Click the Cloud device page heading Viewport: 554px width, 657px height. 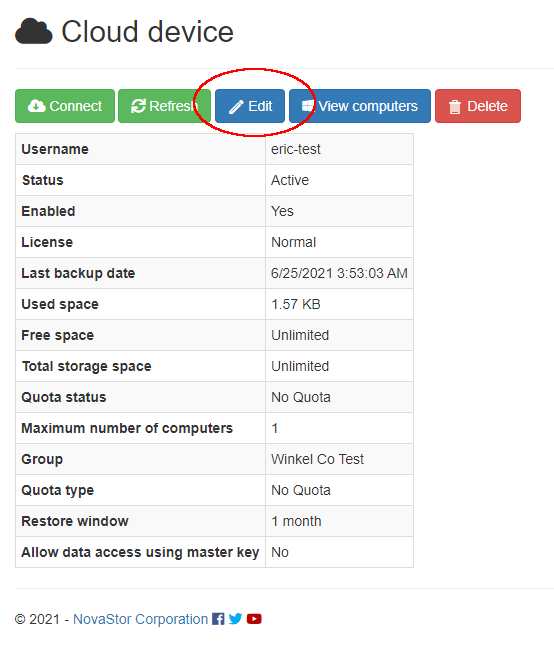[148, 32]
